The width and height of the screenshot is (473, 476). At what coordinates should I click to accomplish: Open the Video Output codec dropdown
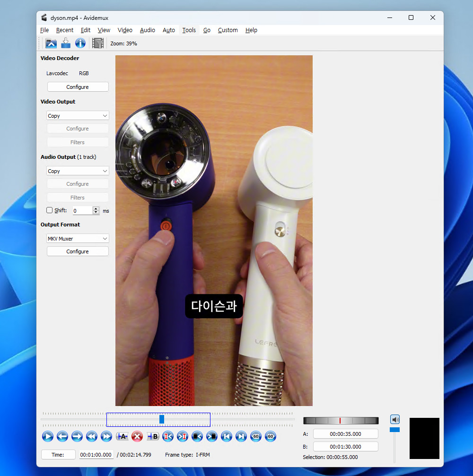point(78,116)
